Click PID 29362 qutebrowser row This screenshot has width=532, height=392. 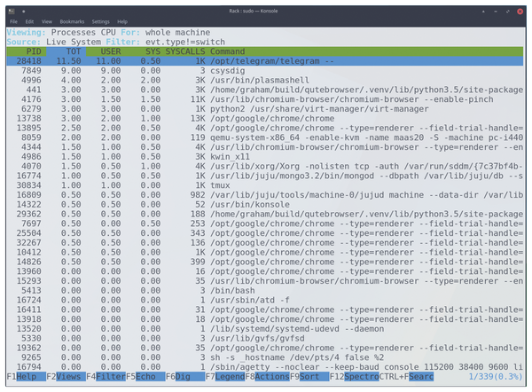[264, 214]
